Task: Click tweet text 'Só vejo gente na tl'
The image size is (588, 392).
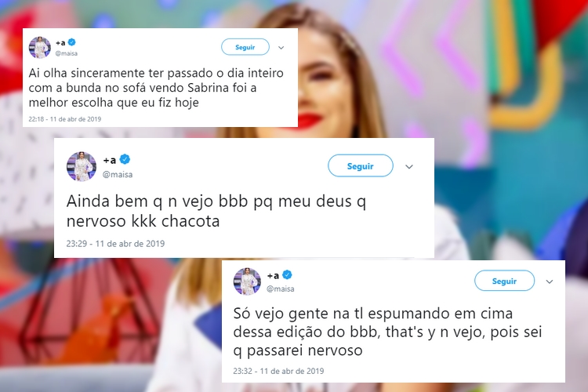Action: coord(296,314)
